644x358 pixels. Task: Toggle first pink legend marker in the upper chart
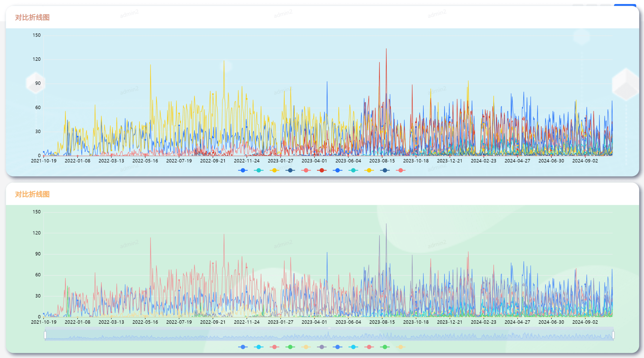tap(306, 171)
